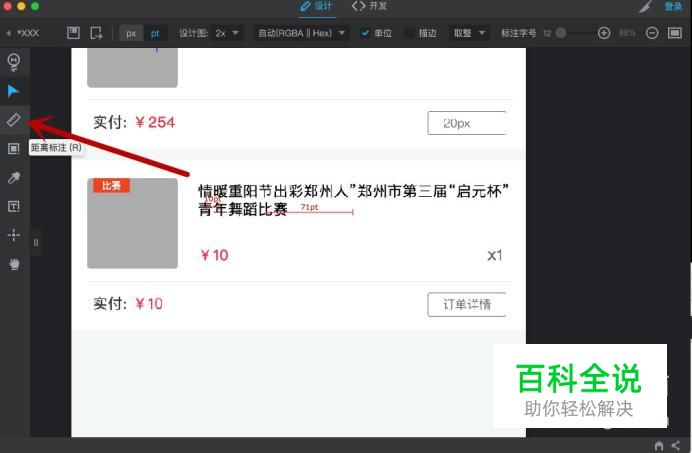The image size is (692, 453).
Task: Click the home icon in status bar
Action: [658, 445]
